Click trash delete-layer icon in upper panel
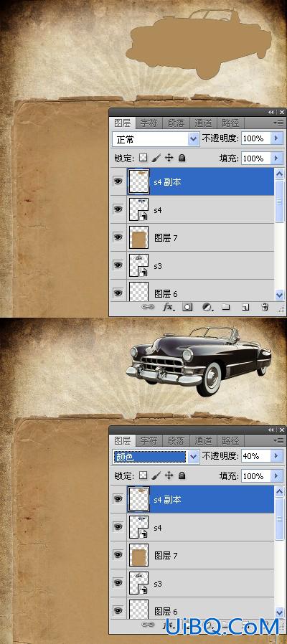This screenshot has height=644, width=287. tap(265, 307)
